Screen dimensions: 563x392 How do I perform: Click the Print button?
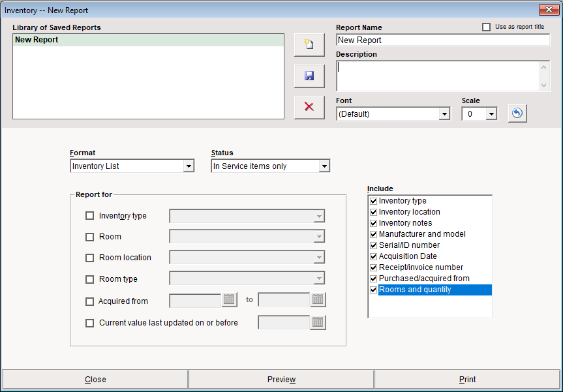467,380
